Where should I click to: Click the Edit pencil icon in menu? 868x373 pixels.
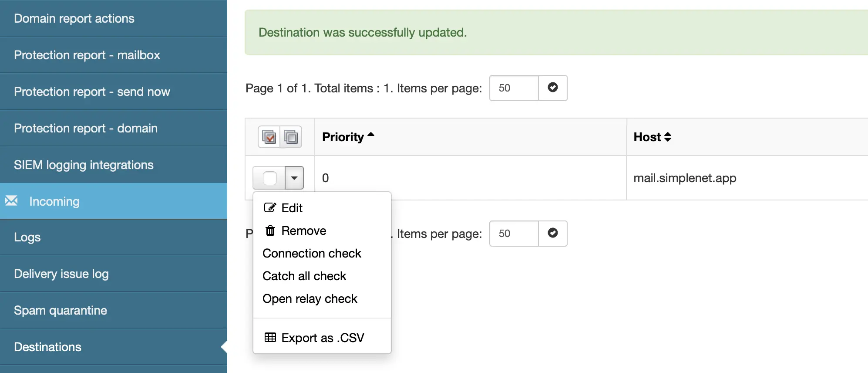pos(270,208)
